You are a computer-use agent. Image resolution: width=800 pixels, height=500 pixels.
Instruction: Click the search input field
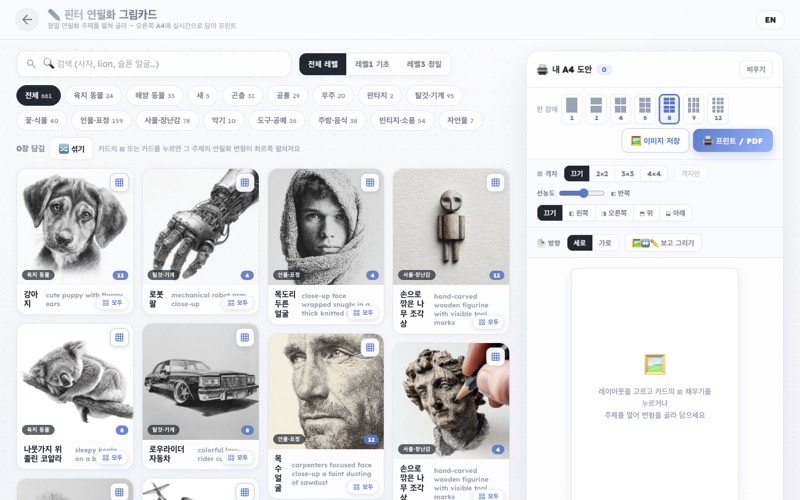pos(154,64)
